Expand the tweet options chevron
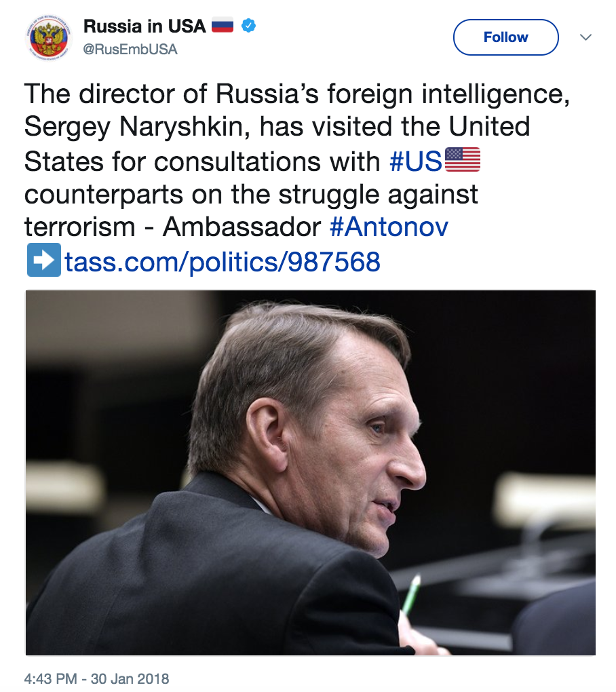Viewport: 616px width, 692px height. pos(585,37)
